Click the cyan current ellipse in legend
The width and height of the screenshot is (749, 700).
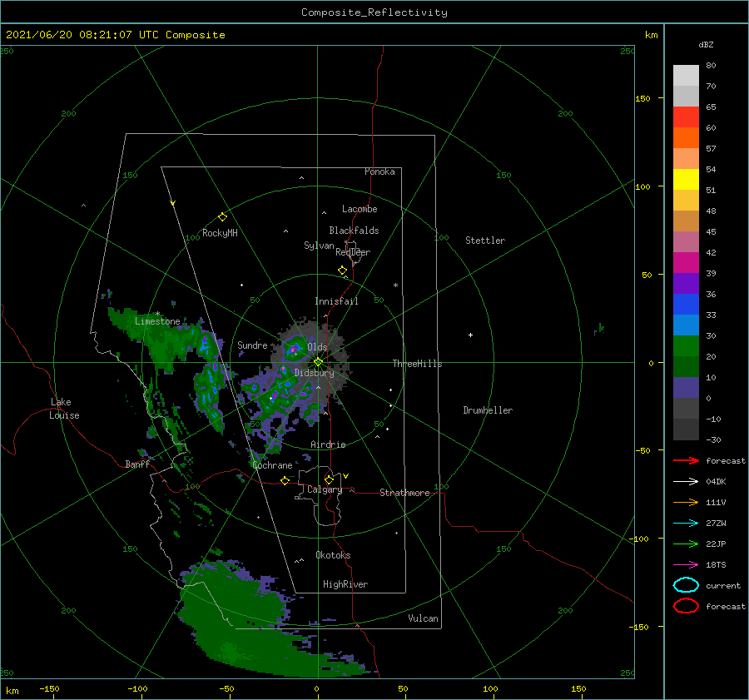click(x=686, y=585)
